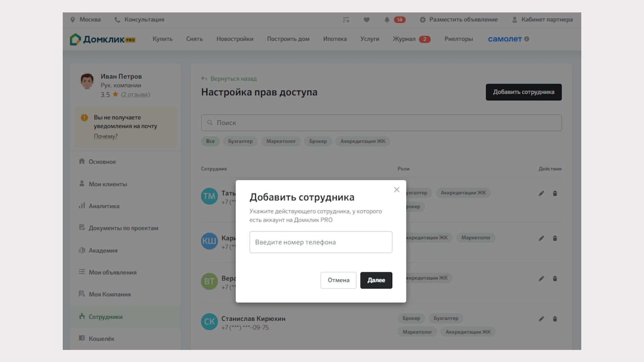Screen dimensions: 644x362
Task: Open Академия in the sidebar
Action: pyautogui.click(x=125, y=250)
